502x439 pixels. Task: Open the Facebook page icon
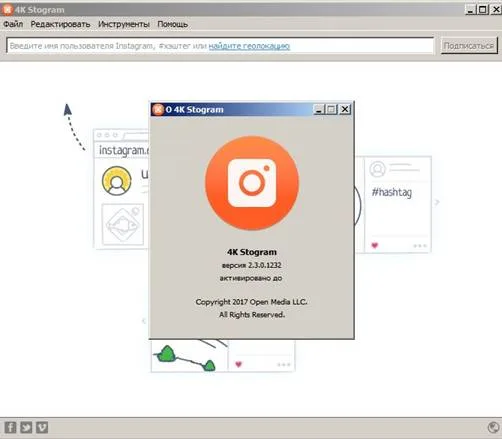[x=10, y=427]
